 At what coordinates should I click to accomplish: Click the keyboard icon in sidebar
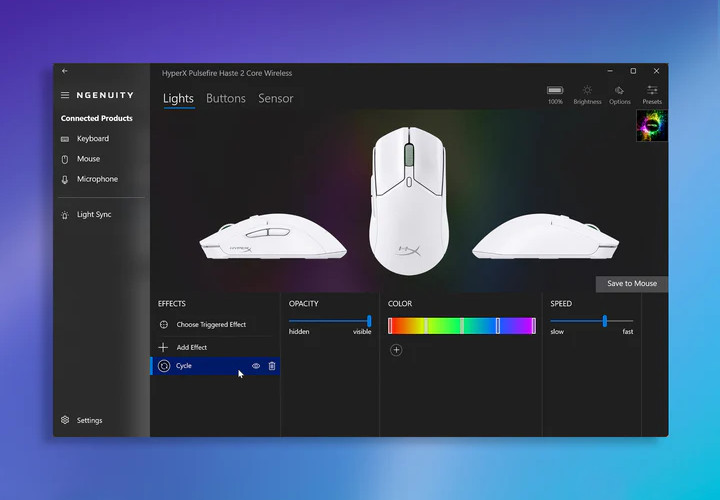(x=65, y=139)
